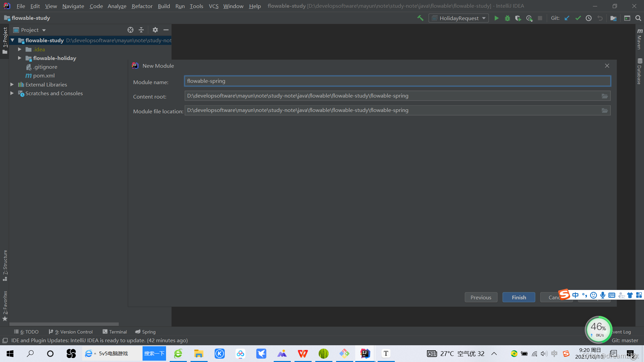Expand the flowable-holiday folder

(20, 58)
